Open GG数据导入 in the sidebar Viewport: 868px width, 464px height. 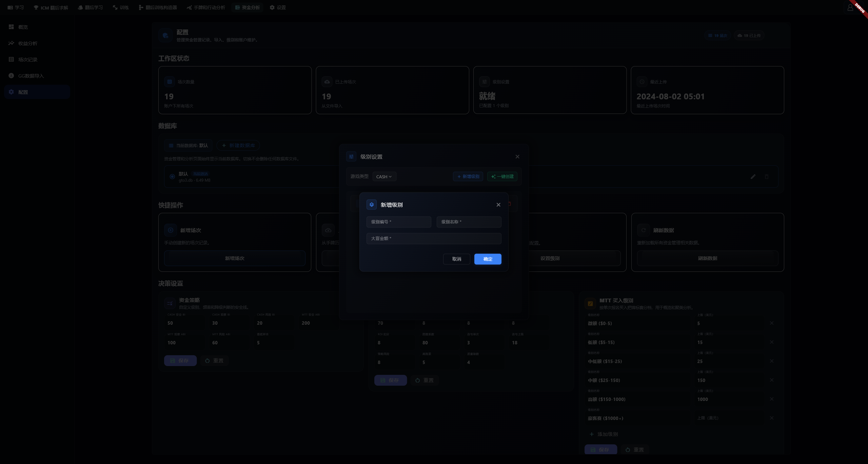(x=37, y=76)
